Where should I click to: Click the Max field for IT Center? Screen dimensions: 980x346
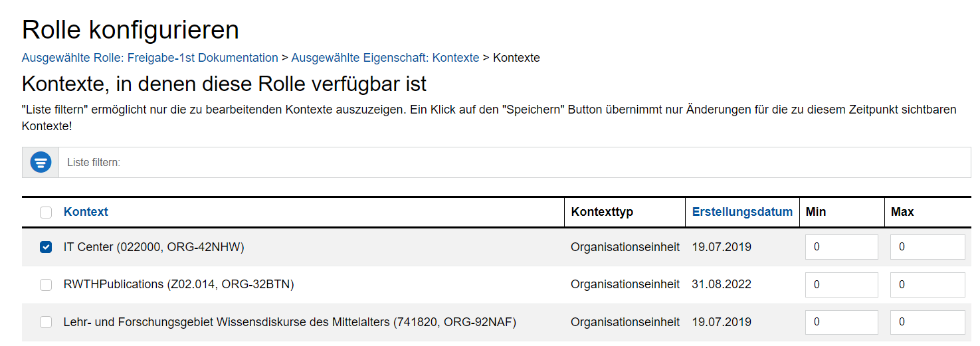click(927, 247)
